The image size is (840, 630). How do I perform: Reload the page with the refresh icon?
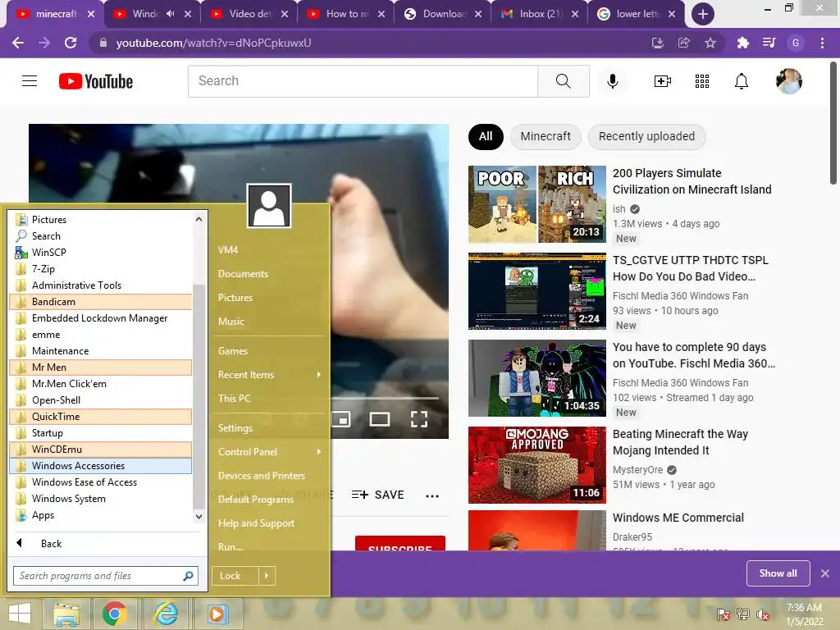(x=71, y=43)
